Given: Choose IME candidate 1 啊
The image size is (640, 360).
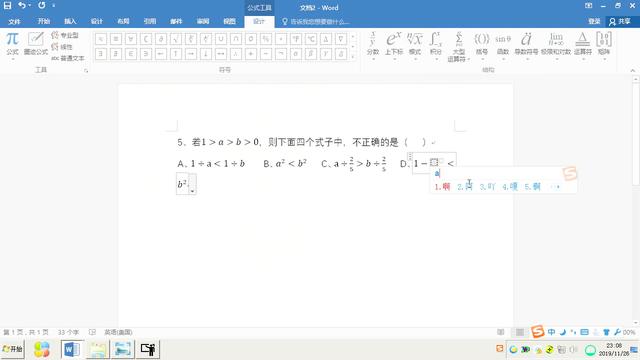Looking at the screenshot, I should pyautogui.click(x=442, y=187).
